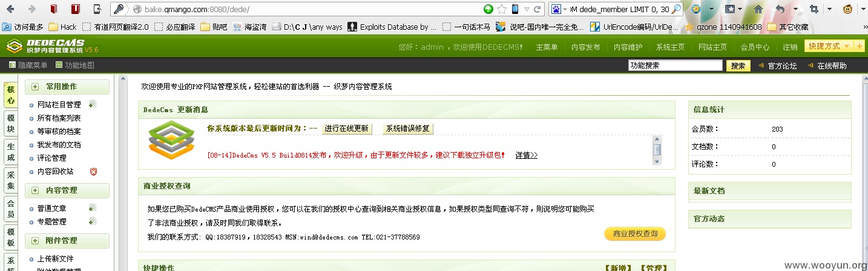
Task: Open 主菜单 in top navigation
Action: point(547,47)
